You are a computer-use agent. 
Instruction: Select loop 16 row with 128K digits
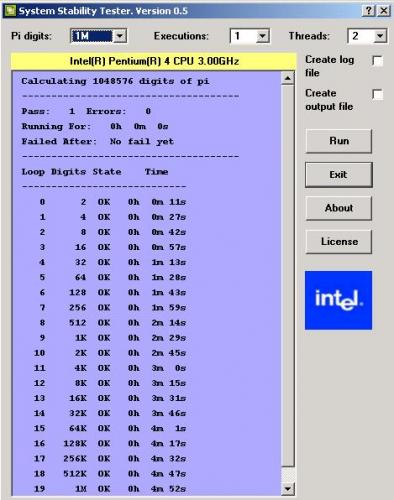[110, 444]
